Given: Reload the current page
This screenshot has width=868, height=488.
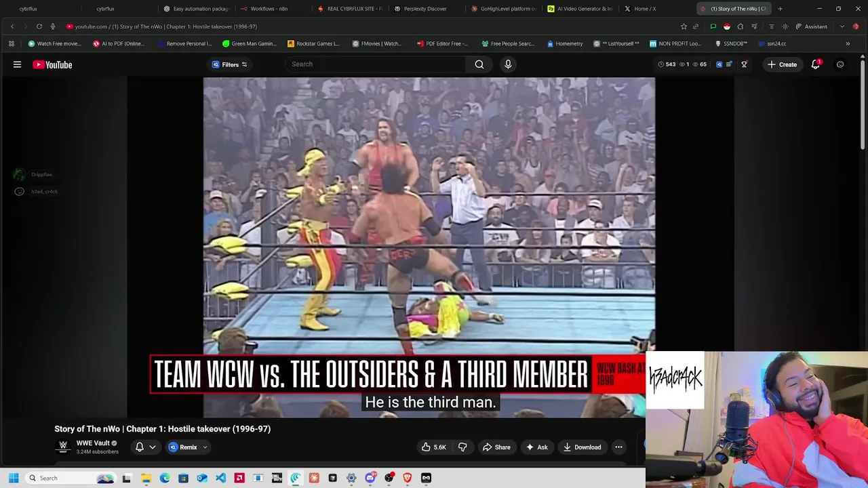Looking at the screenshot, I should click(39, 26).
